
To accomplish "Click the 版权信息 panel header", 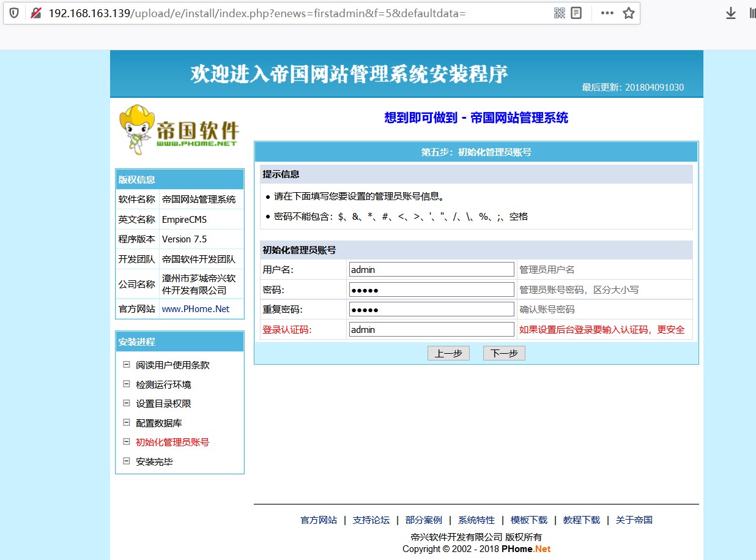I will click(x=180, y=179).
